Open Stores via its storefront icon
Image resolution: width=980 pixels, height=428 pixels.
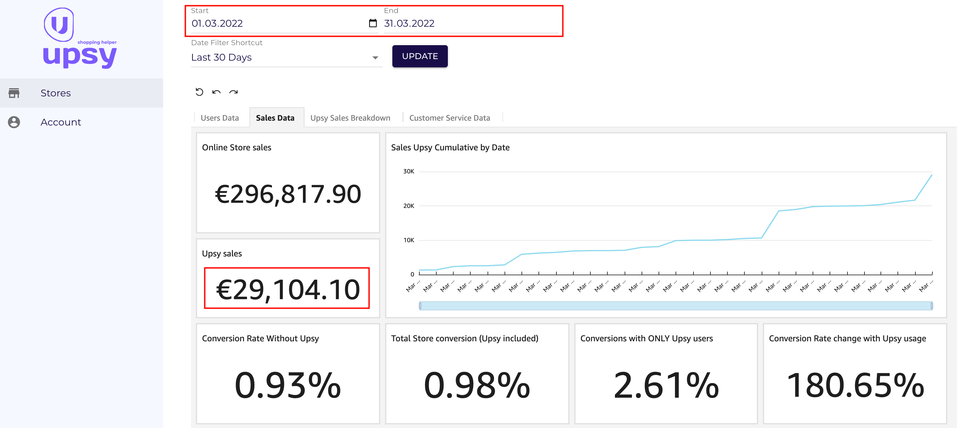tap(14, 93)
